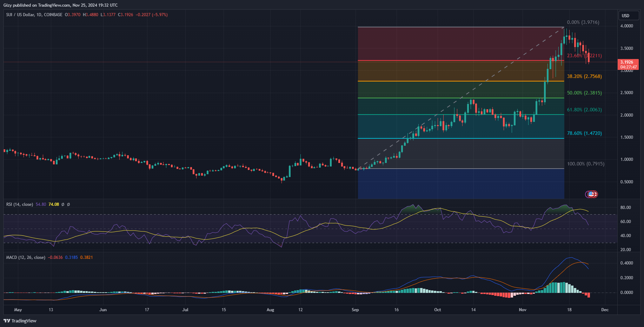Click the 0.4000 MACD scale label
Viewport: 644px width, 327px height.
tap(626, 263)
